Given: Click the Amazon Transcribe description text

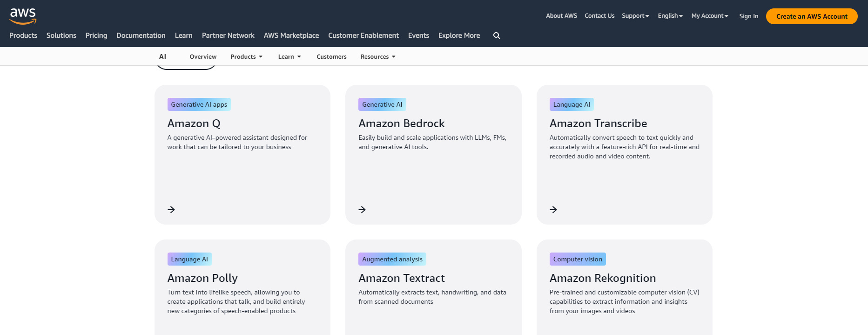Looking at the screenshot, I should tap(625, 147).
